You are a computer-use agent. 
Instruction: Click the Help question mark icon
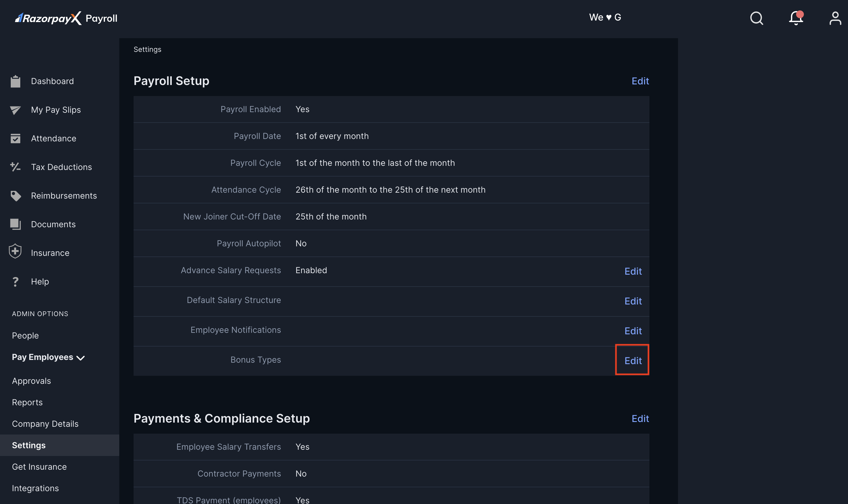click(15, 282)
